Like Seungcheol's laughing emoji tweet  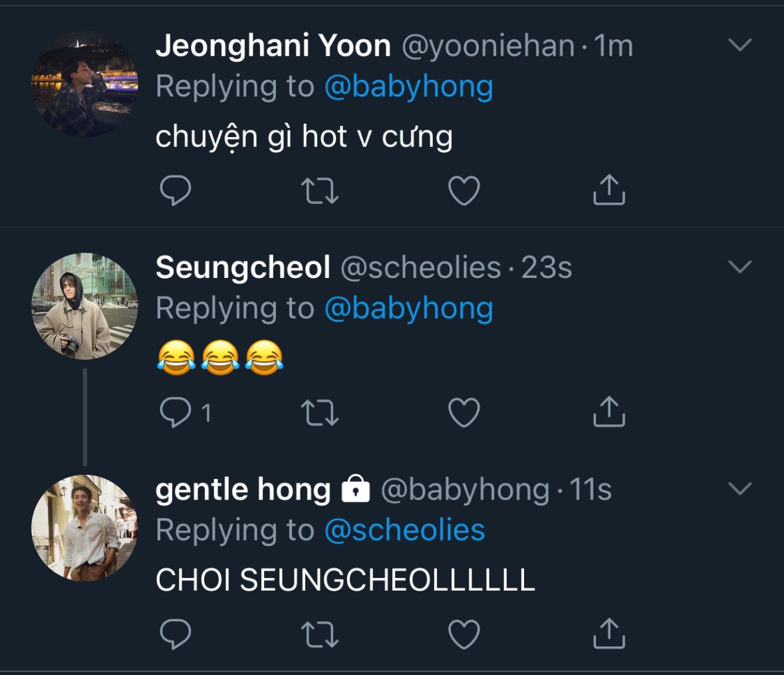point(464,413)
